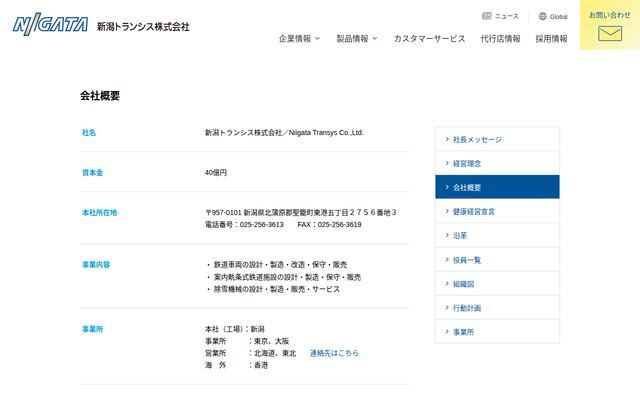Click the 社名 row label

tap(89, 132)
